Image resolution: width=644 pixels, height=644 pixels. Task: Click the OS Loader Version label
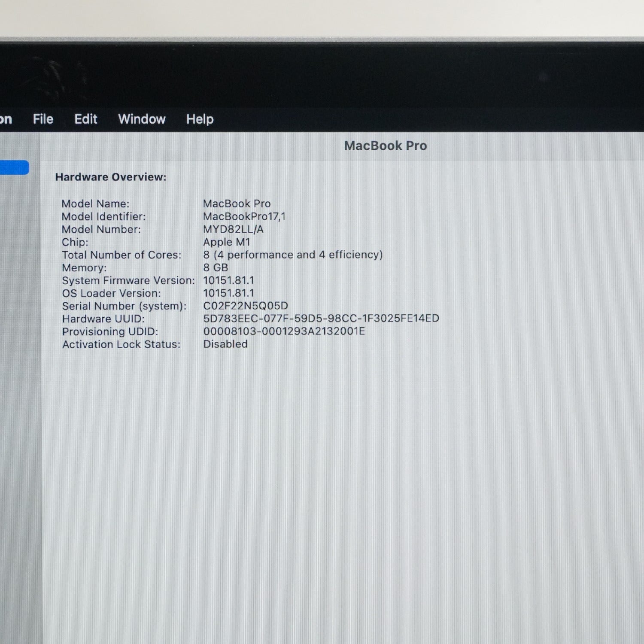(x=111, y=293)
